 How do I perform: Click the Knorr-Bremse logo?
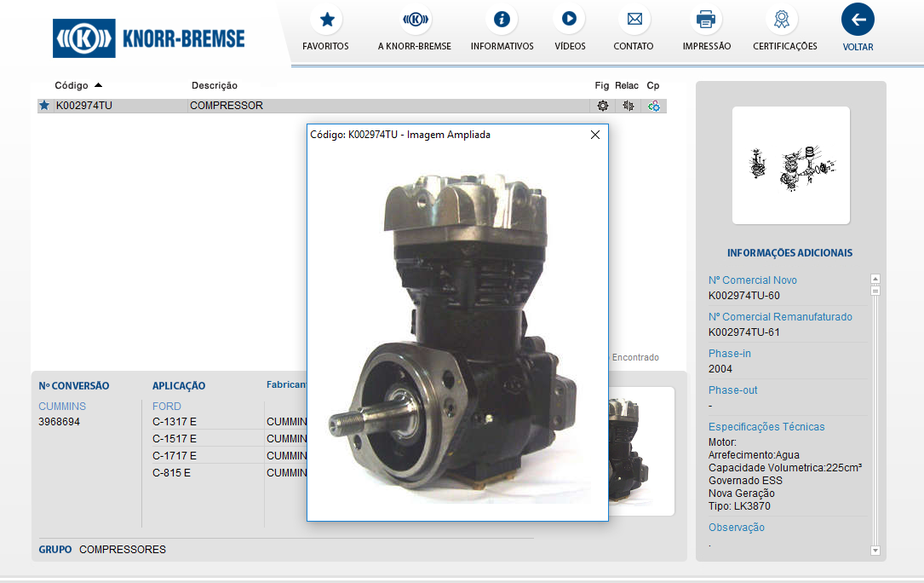(149, 38)
